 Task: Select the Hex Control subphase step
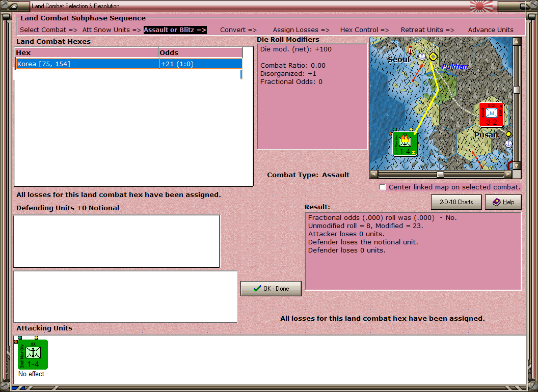364,30
